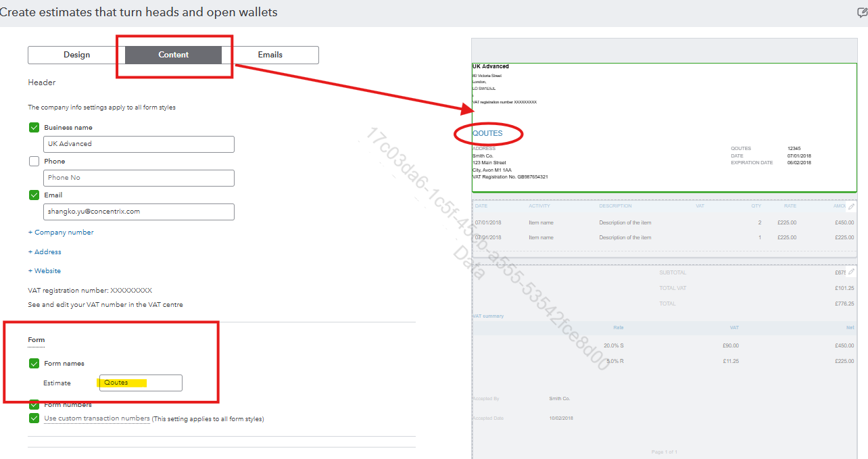Toggle the Form names checkbox
The height and width of the screenshot is (459, 868).
[34, 364]
